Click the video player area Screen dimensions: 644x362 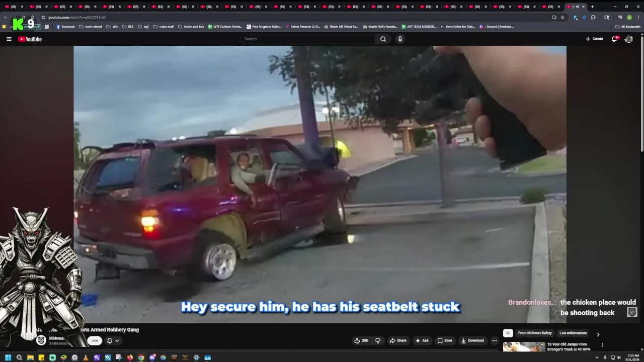pyautogui.click(x=319, y=184)
